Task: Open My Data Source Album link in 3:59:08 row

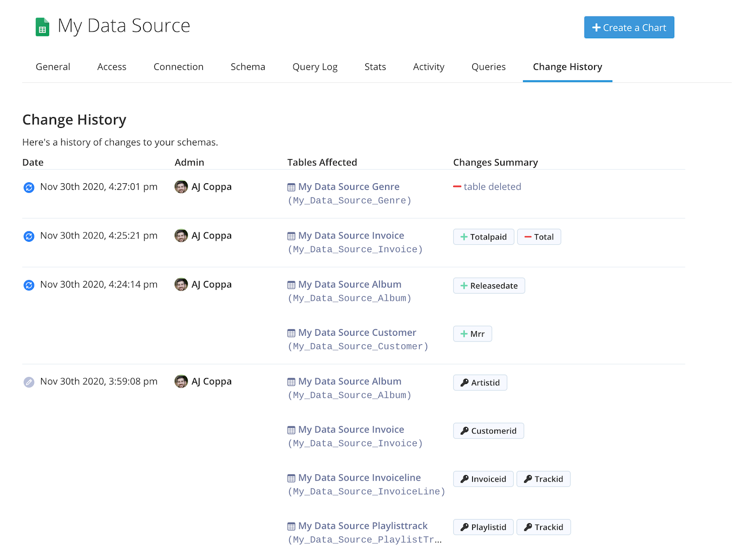Action: [350, 381]
